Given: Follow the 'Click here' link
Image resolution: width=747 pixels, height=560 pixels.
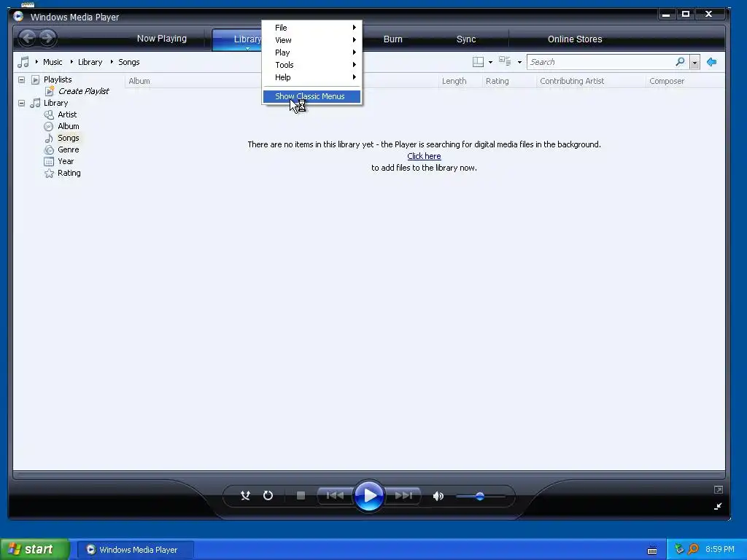Looking at the screenshot, I should click(x=424, y=156).
